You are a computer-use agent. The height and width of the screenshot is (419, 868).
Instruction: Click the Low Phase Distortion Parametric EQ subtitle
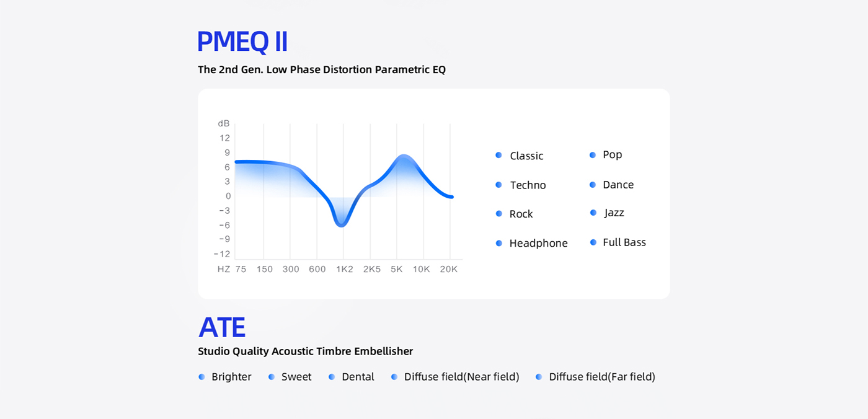point(321,69)
